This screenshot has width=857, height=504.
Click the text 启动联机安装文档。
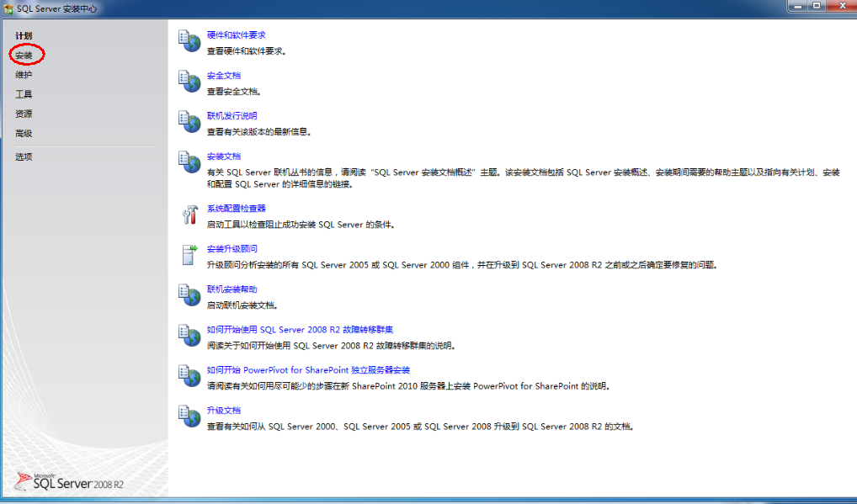click(x=242, y=305)
